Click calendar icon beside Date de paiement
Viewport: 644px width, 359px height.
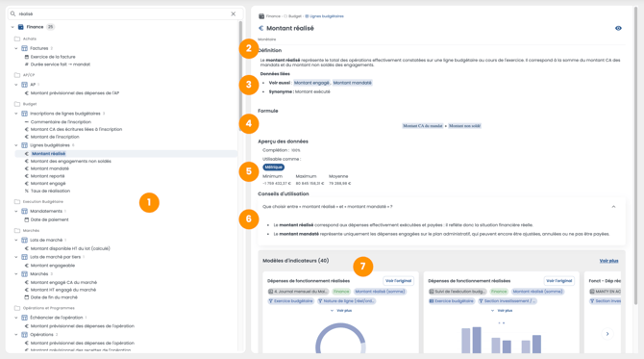[27, 219]
